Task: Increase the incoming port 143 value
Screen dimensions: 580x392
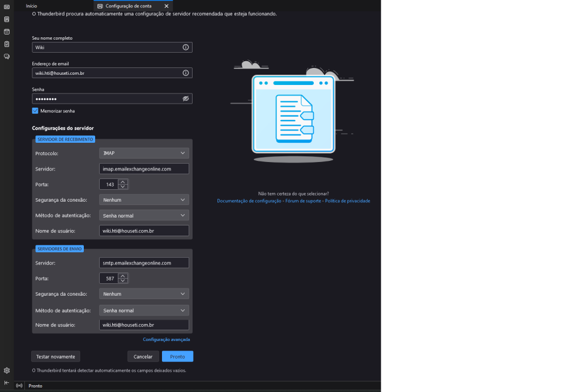Action: click(x=123, y=182)
